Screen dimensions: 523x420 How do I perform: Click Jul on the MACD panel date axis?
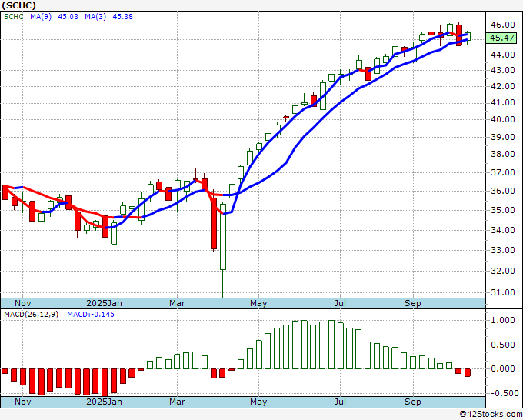pyautogui.click(x=340, y=402)
